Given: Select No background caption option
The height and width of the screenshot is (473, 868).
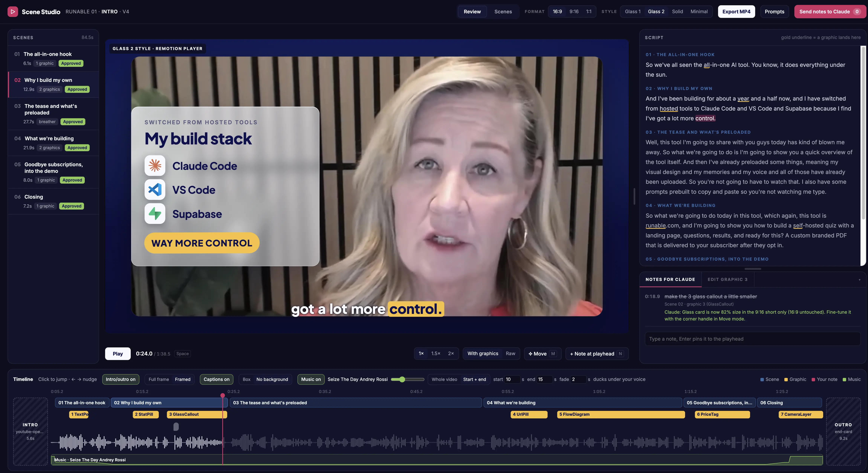Looking at the screenshot, I should tap(272, 379).
